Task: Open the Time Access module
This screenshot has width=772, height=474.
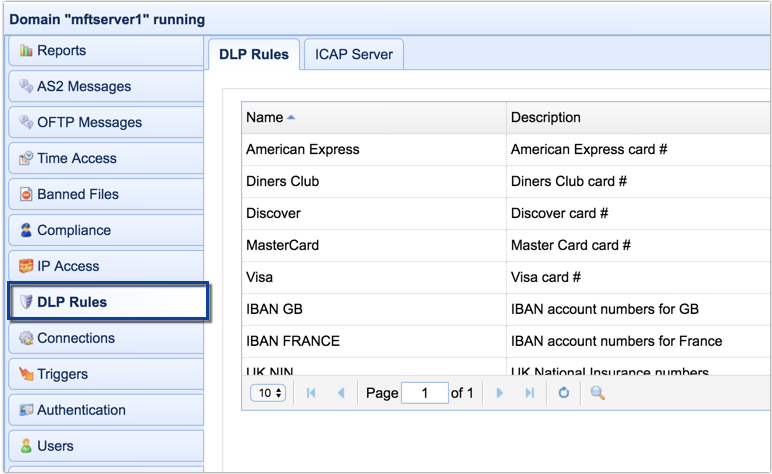Action: point(106,158)
